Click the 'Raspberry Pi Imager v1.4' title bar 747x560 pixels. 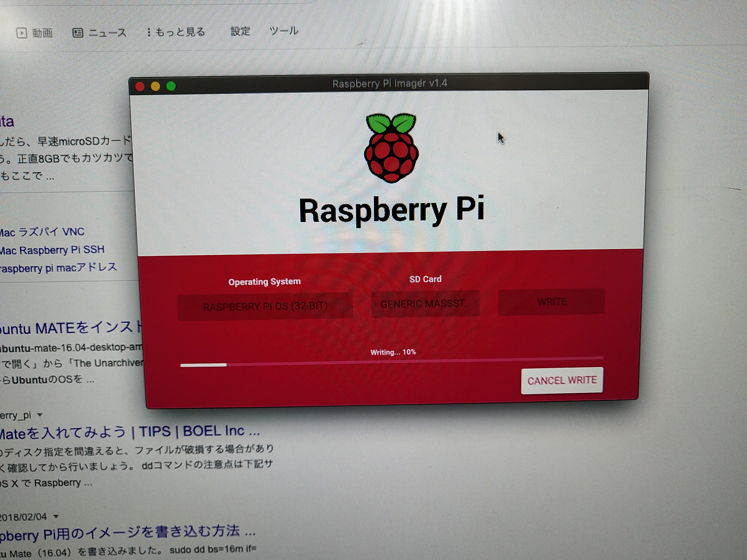(x=390, y=83)
